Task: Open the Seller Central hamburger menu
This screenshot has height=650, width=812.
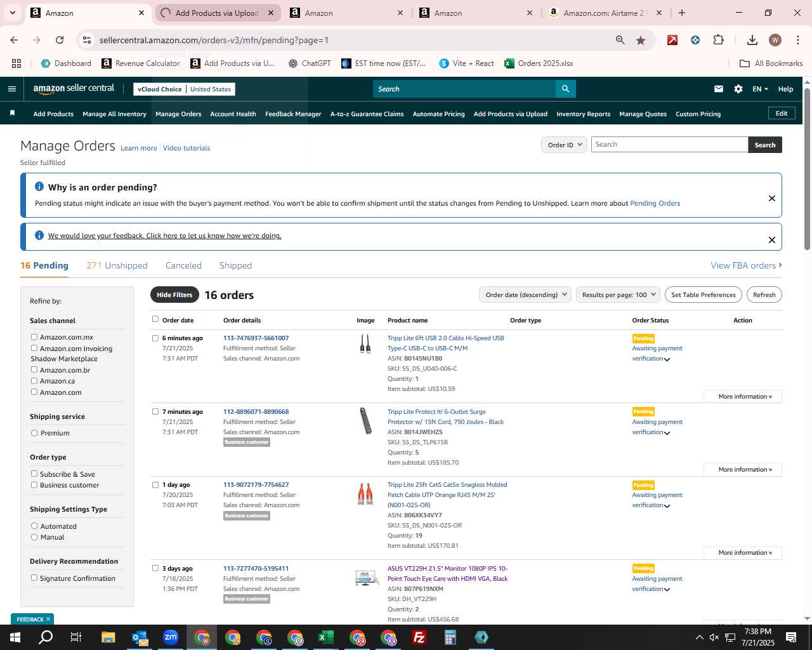Action: tap(11, 89)
